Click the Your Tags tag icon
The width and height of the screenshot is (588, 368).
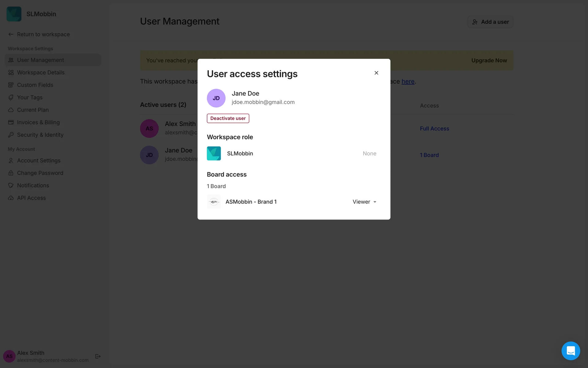(x=11, y=98)
